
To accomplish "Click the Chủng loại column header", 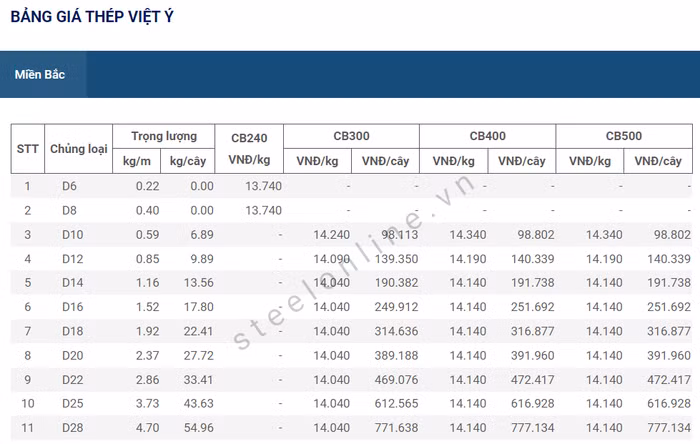I will tap(78, 148).
